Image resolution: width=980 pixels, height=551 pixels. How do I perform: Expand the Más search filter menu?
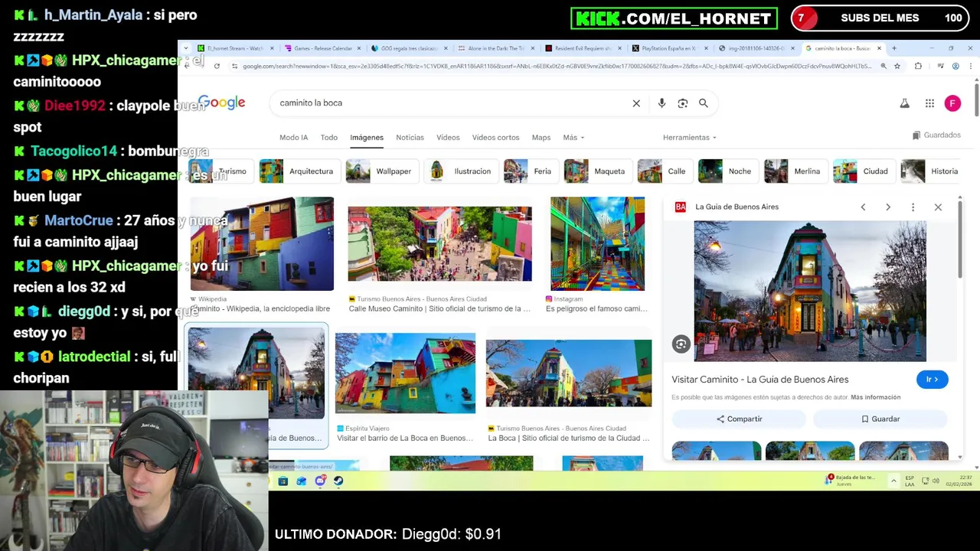pyautogui.click(x=573, y=138)
